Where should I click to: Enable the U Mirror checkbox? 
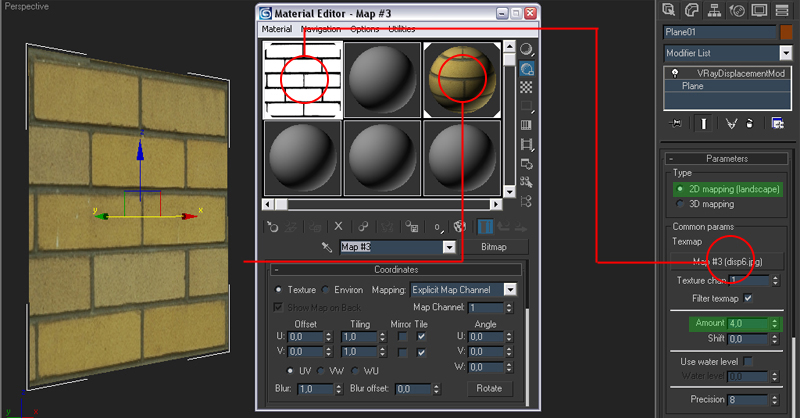coord(401,337)
